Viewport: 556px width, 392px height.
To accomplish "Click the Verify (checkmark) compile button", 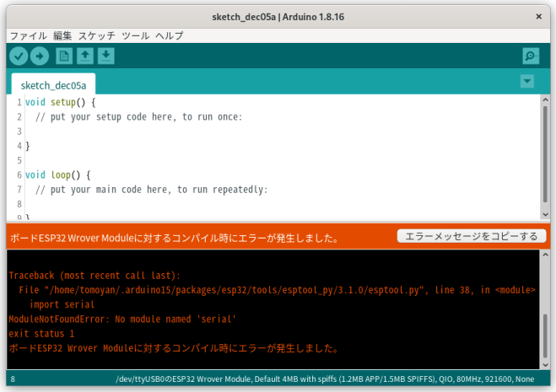I will pos(19,56).
